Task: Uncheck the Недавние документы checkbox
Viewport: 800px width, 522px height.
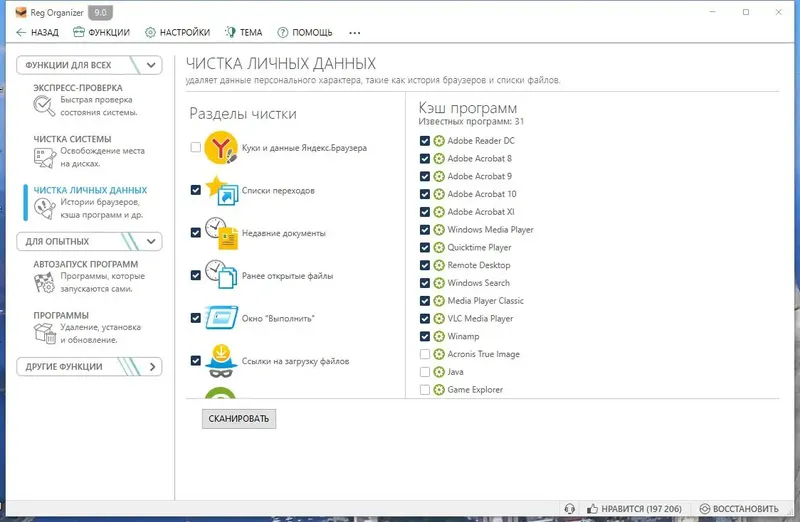Action: click(x=195, y=233)
